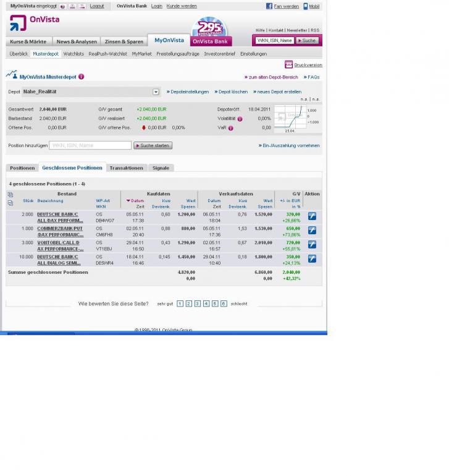Edit the DB4WG7 Deutsche Bank position
The image size is (449, 476).
point(312,216)
